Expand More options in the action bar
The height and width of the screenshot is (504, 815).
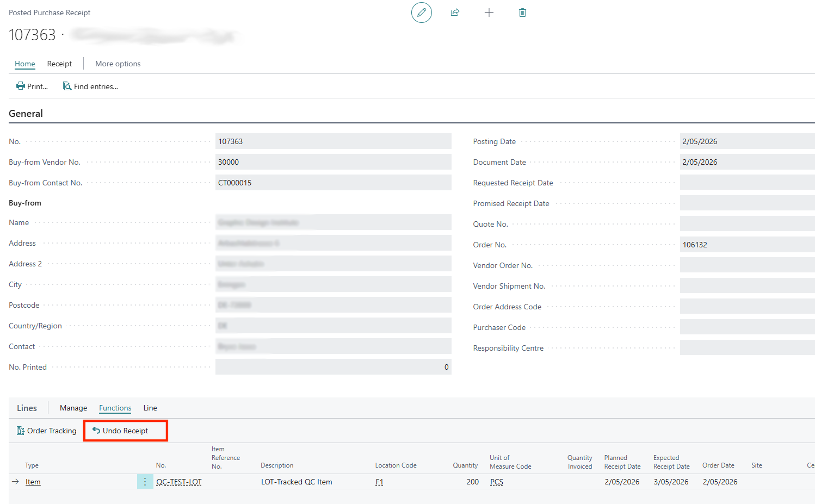coord(118,64)
